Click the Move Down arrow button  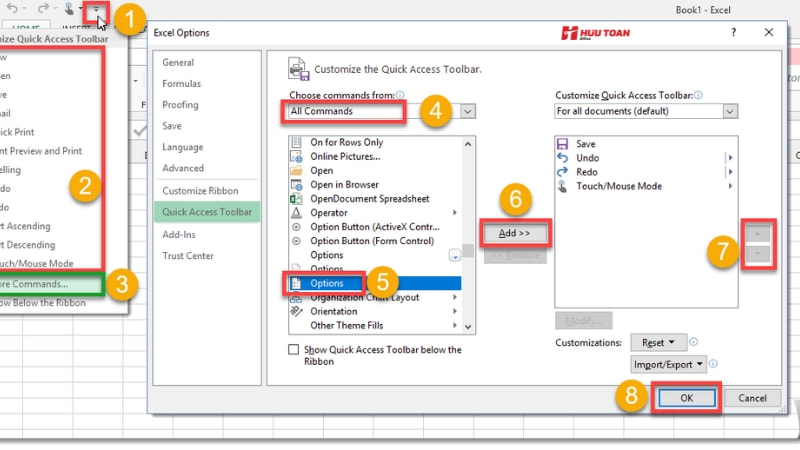[x=758, y=254]
